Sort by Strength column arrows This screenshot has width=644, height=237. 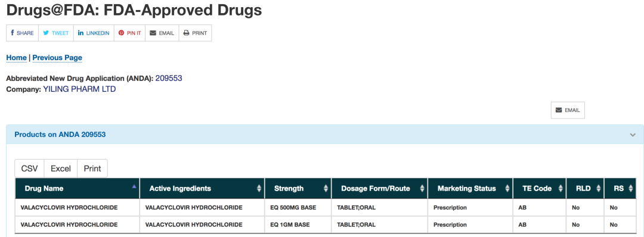pos(326,189)
